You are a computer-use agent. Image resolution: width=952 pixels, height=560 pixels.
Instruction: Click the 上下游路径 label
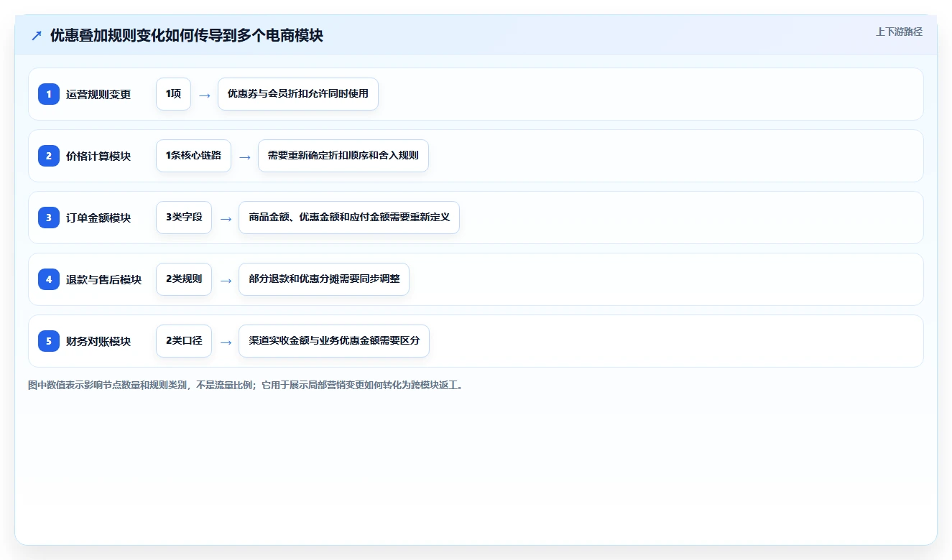899,32
